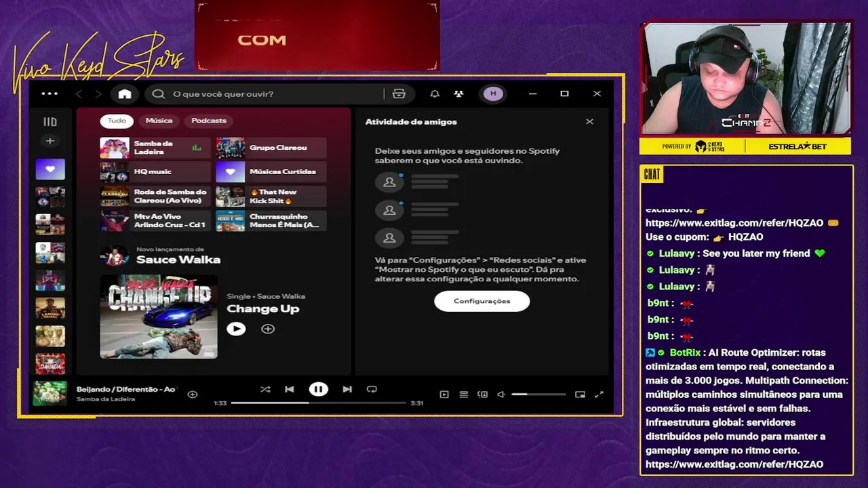Toggle repeat mode
The height and width of the screenshot is (488, 868).
[372, 389]
